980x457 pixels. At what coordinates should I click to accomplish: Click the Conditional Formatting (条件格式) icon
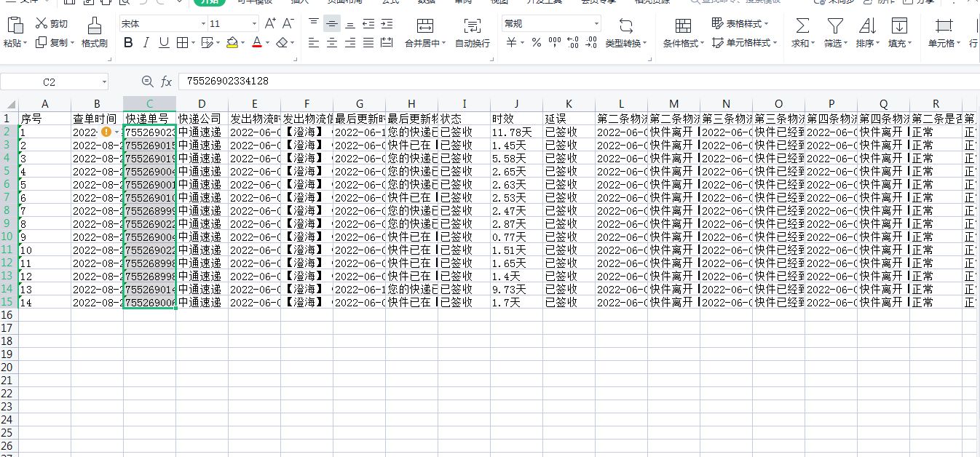683,26
